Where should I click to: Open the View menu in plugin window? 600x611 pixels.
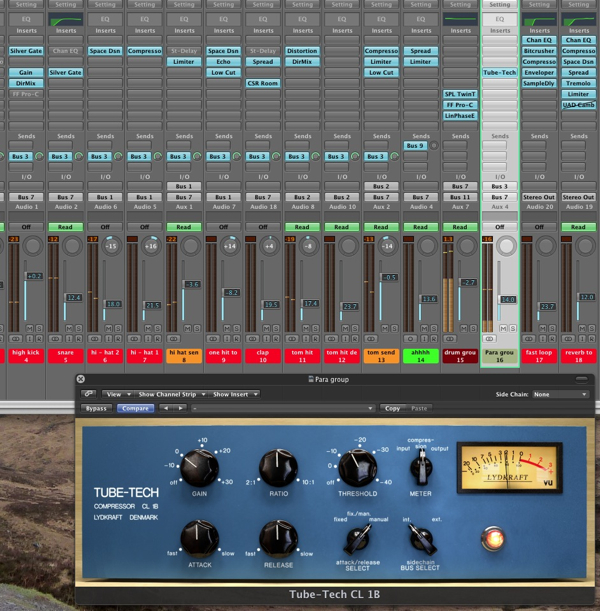118,394
